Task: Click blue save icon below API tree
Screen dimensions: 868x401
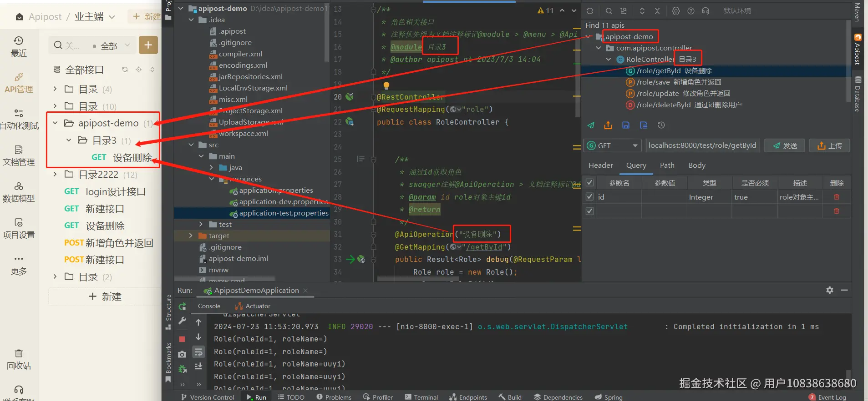Action: point(626,125)
